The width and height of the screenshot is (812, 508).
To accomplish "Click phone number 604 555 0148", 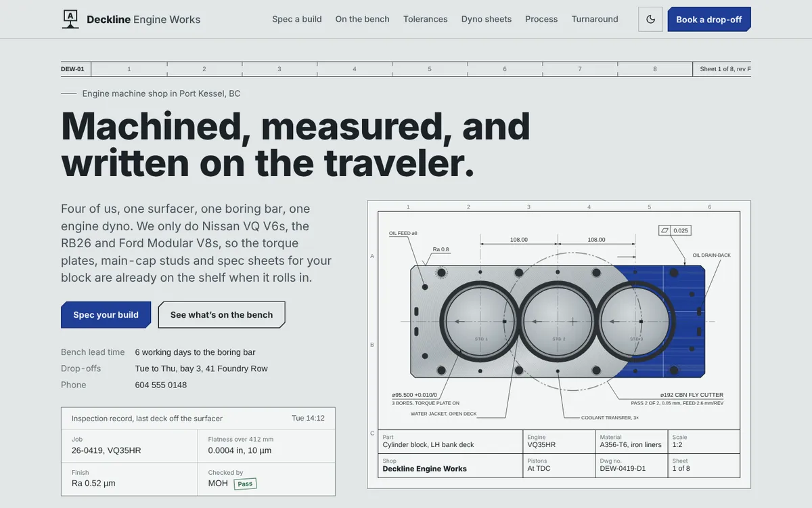I will [161, 385].
